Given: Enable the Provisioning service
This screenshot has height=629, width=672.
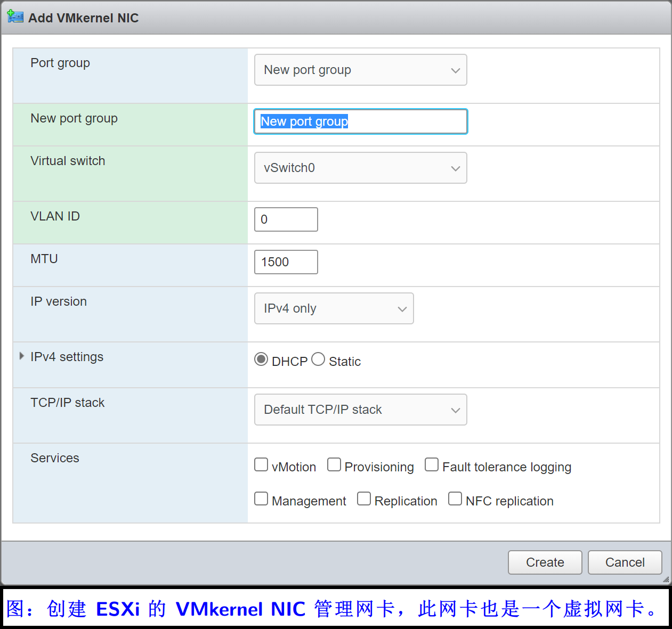Looking at the screenshot, I should click(334, 464).
